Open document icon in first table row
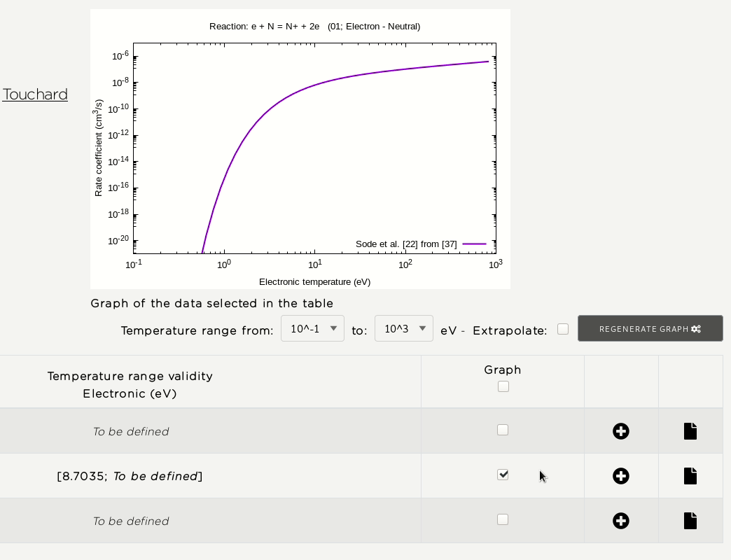 (x=690, y=431)
